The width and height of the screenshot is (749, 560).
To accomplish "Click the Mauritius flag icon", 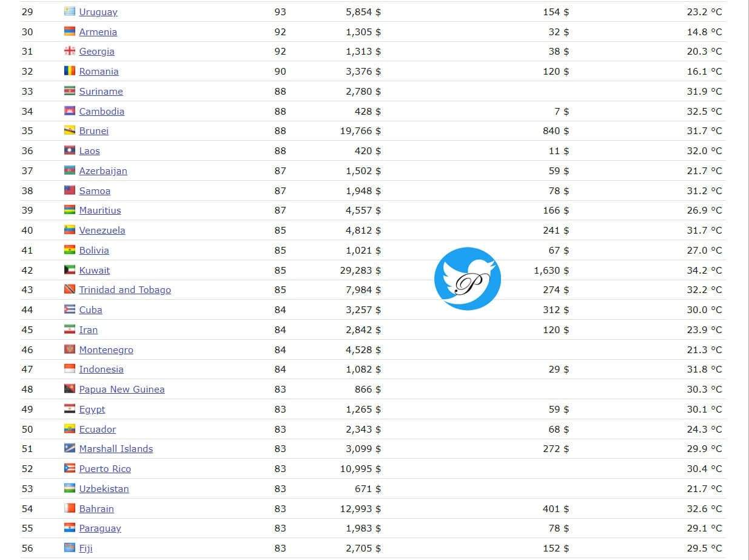I will 70,210.
